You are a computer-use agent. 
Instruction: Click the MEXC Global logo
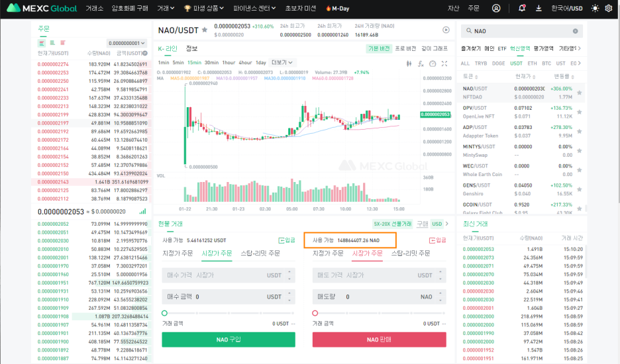pos(42,8)
